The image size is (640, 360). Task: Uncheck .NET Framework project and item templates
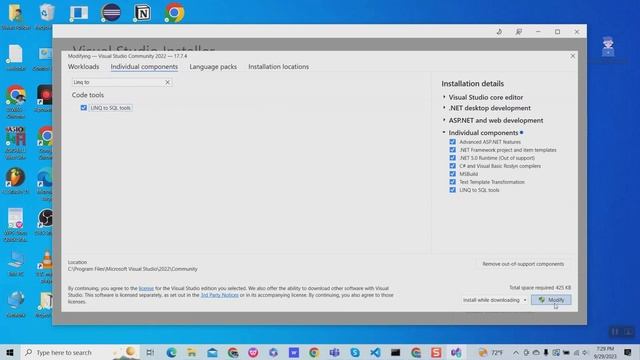click(x=452, y=150)
